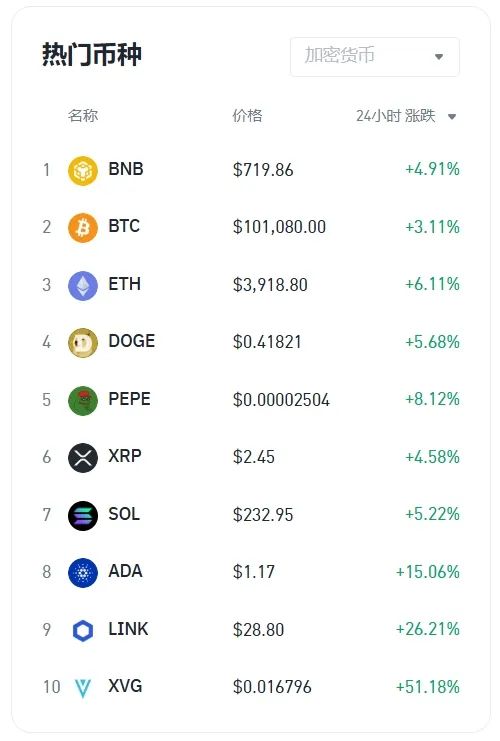Image resolution: width=500 pixels, height=741 pixels.
Task: Open the BTC coin name link
Action: 124,226
